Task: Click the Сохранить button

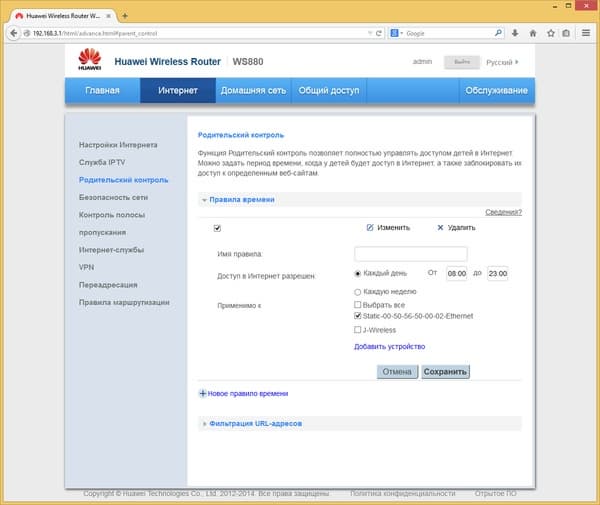Action: [x=445, y=371]
